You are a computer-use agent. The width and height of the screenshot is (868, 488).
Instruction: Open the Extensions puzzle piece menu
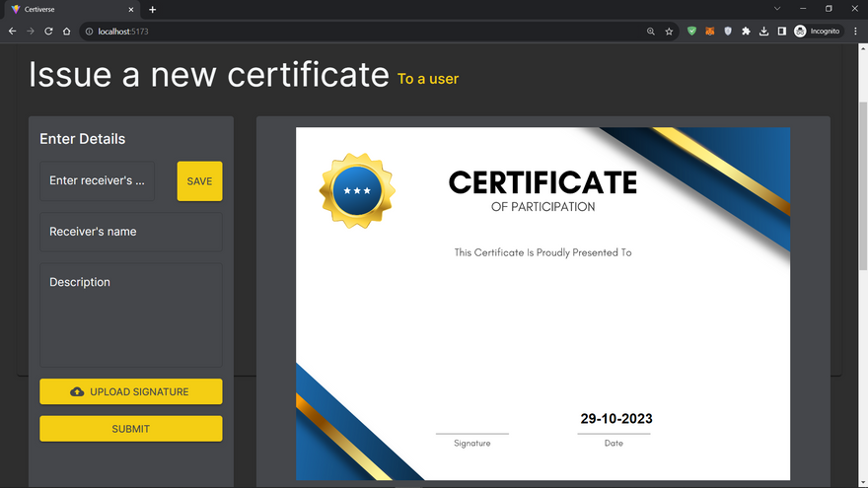pyautogui.click(x=746, y=32)
